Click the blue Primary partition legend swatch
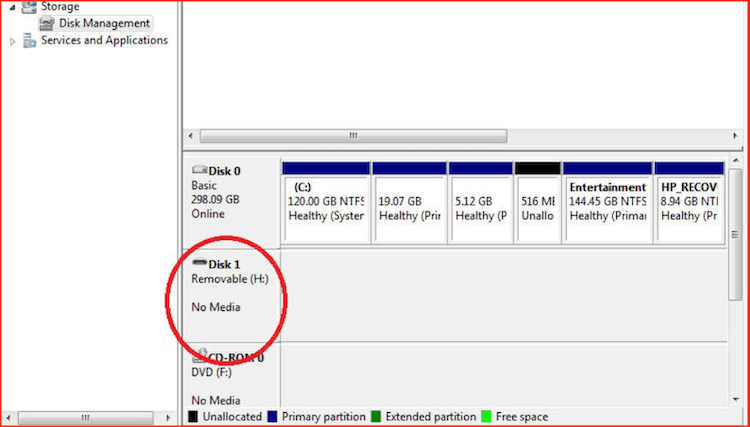This screenshot has width=750, height=427. point(272,416)
